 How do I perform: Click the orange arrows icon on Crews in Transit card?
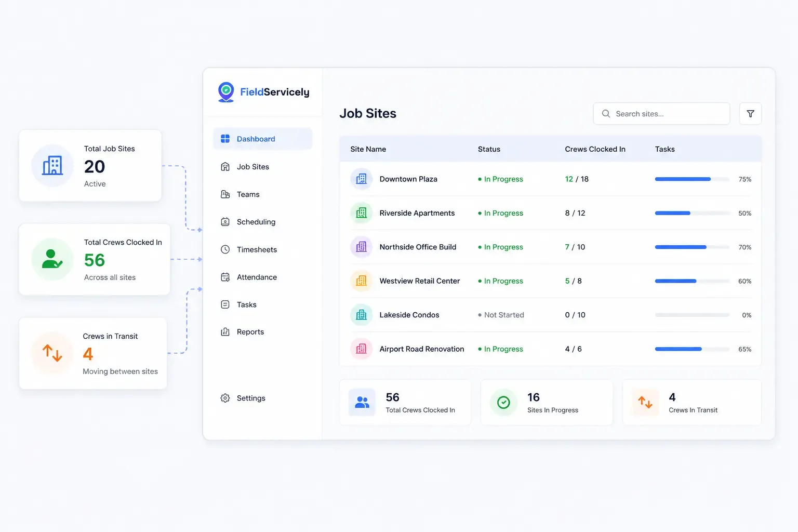click(52, 353)
